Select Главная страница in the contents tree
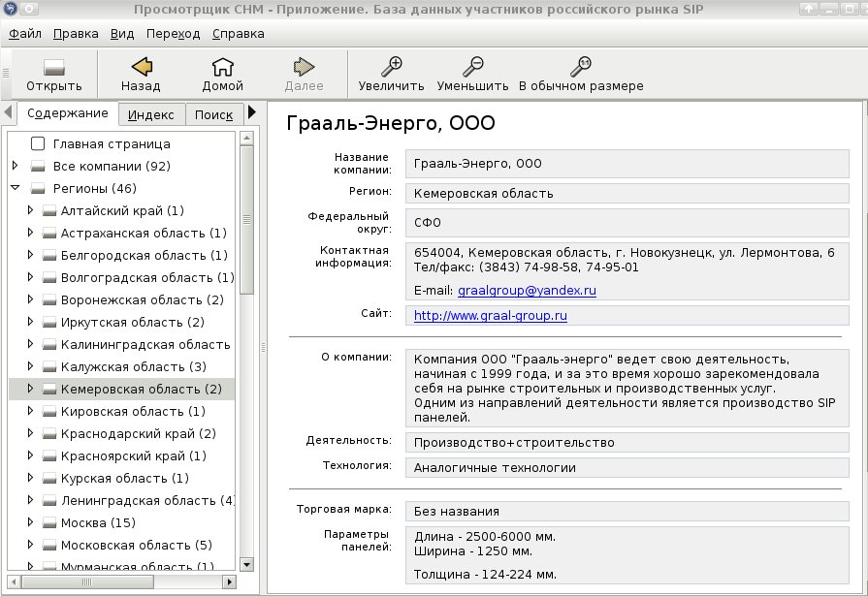 click(x=112, y=143)
